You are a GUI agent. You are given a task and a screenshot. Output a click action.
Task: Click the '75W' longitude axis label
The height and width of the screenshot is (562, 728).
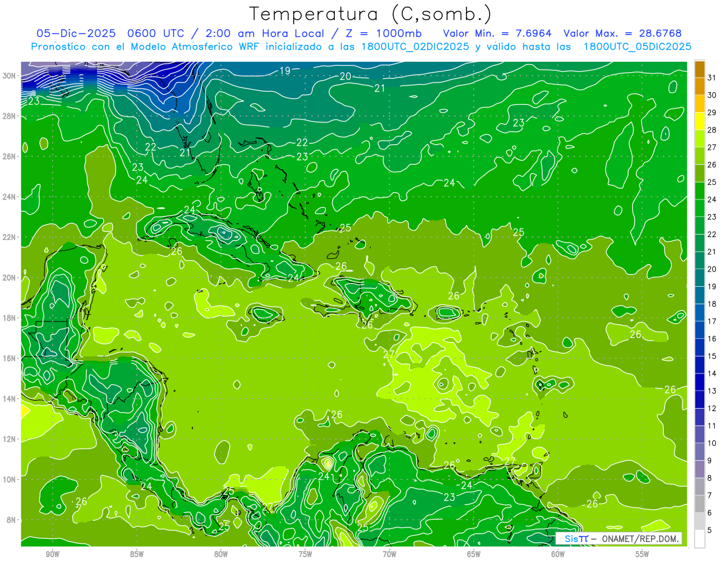coord(305,554)
